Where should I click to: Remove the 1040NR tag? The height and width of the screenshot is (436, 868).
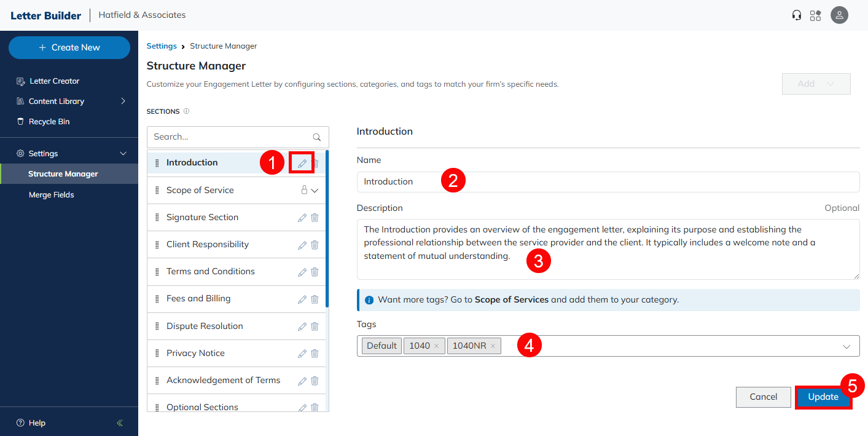point(493,346)
